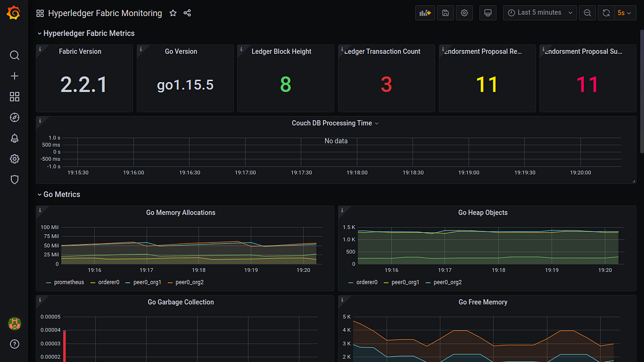The height and width of the screenshot is (362, 644).
Task: Open the Dashboards menu from the sidebar
Action: (x=14, y=97)
